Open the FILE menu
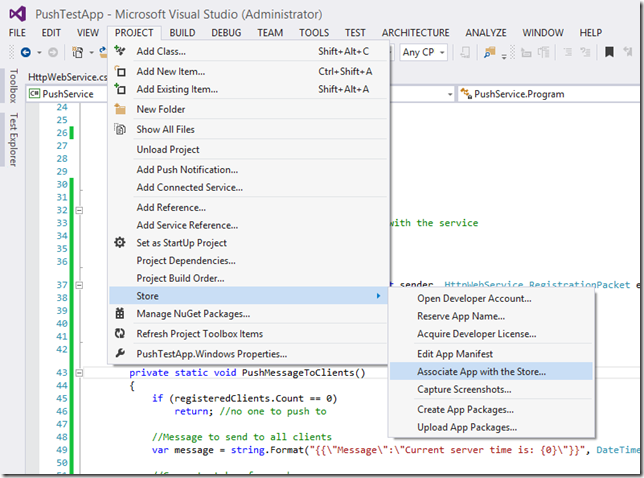This screenshot has height=478, width=644. 17,33
